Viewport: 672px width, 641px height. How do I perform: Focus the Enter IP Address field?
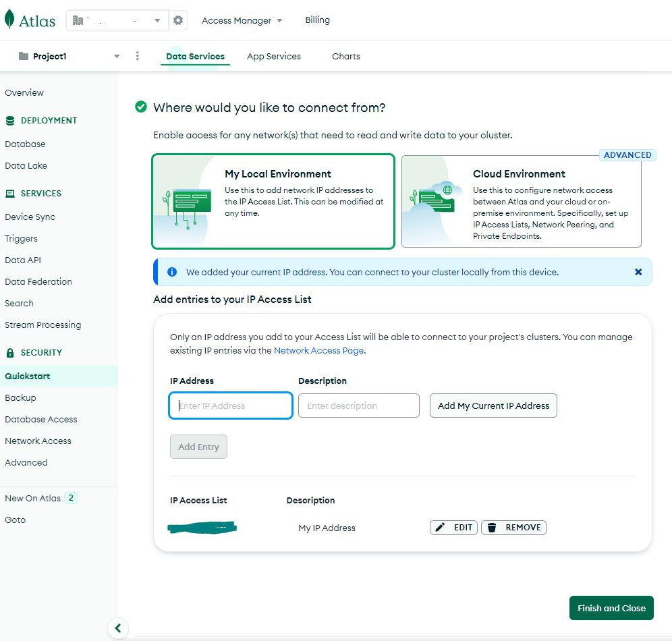[x=231, y=406]
